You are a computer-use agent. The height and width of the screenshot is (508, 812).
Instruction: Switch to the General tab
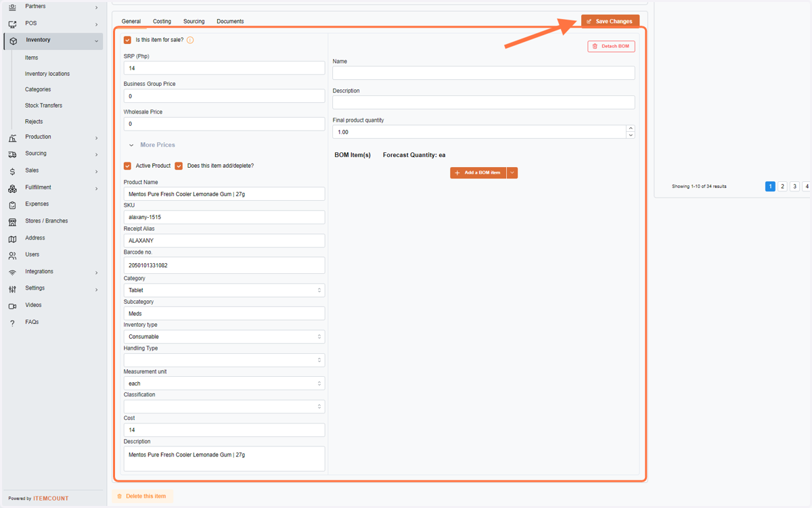(x=131, y=22)
